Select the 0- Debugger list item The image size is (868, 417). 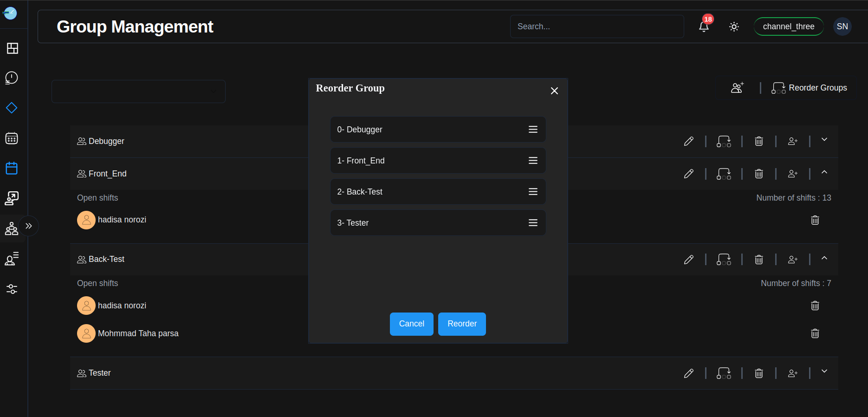tap(438, 130)
